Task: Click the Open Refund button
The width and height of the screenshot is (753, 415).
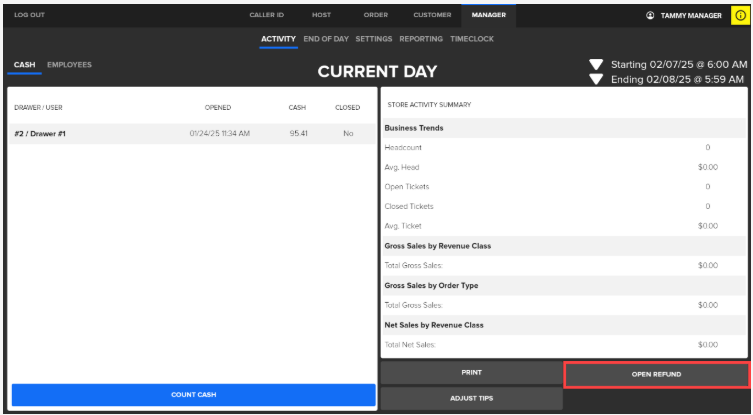Action: coord(656,374)
